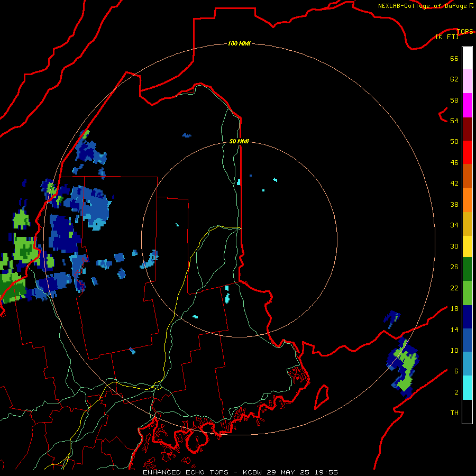Viewport: 476px width, 476px height.
Task: Click legend value "38"
Action: pos(454,204)
